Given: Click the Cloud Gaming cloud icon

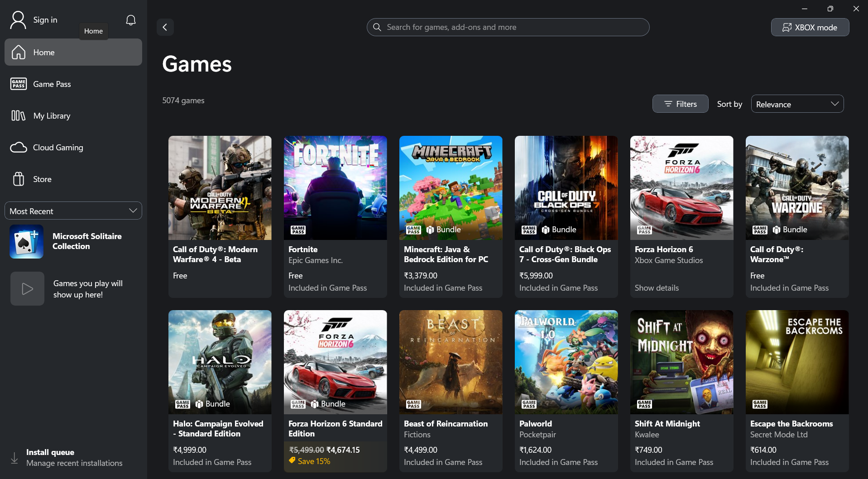Looking at the screenshot, I should tap(19, 147).
